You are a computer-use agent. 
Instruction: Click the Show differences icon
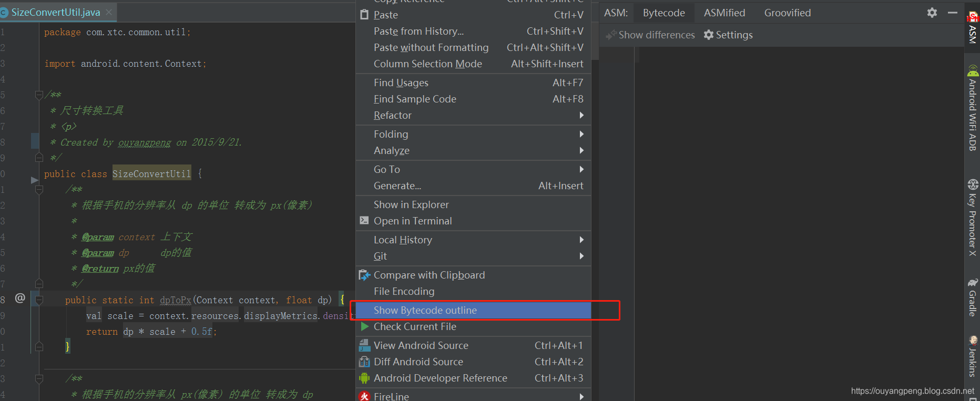click(x=611, y=35)
